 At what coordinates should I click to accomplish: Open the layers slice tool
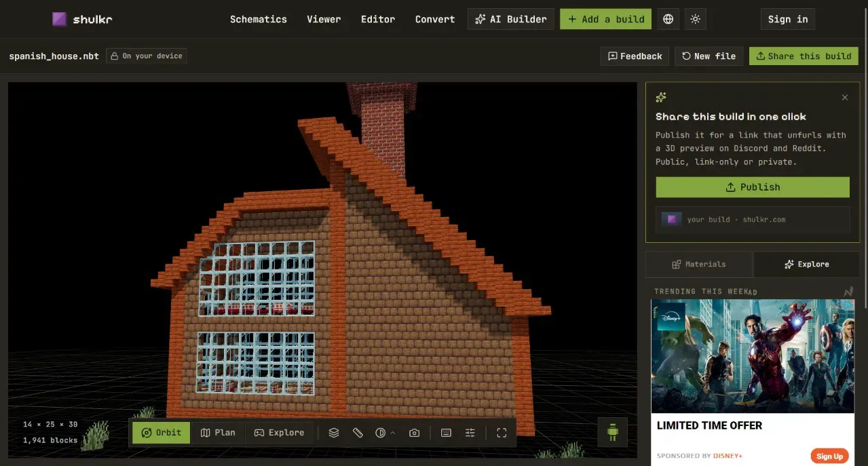point(334,433)
